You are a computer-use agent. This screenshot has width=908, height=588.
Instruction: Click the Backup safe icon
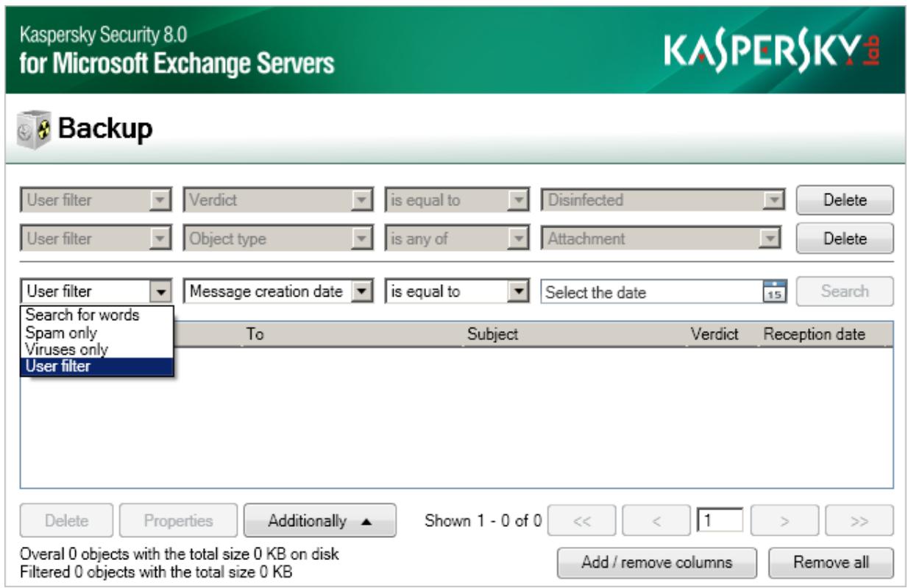35,130
